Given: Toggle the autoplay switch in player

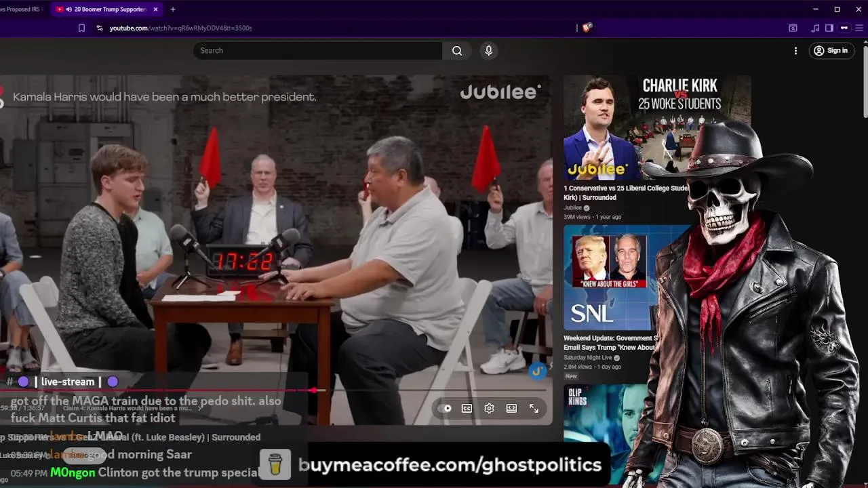Looking at the screenshot, I should 446,409.
